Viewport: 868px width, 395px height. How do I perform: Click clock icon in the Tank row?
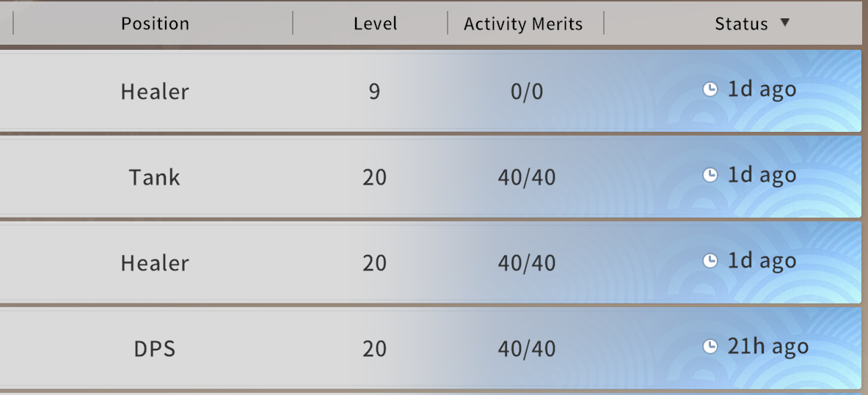click(710, 175)
